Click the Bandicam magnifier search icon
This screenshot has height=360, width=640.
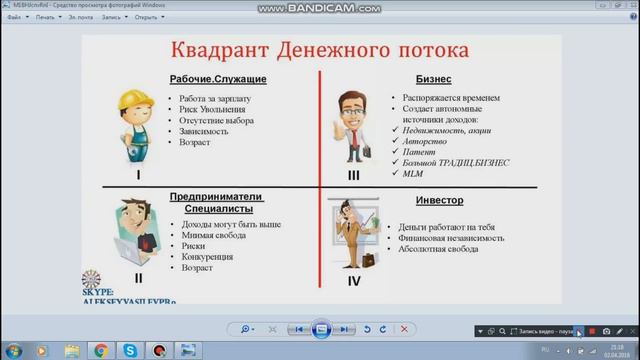(502, 331)
